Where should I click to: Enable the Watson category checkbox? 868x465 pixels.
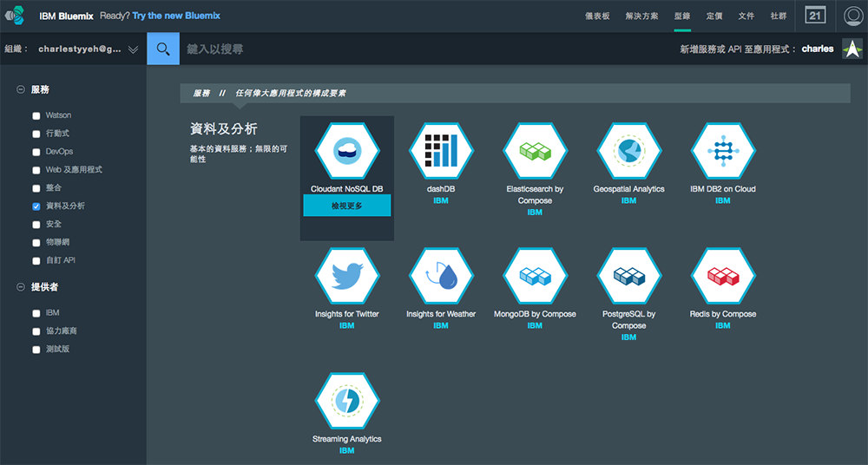click(36, 115)
